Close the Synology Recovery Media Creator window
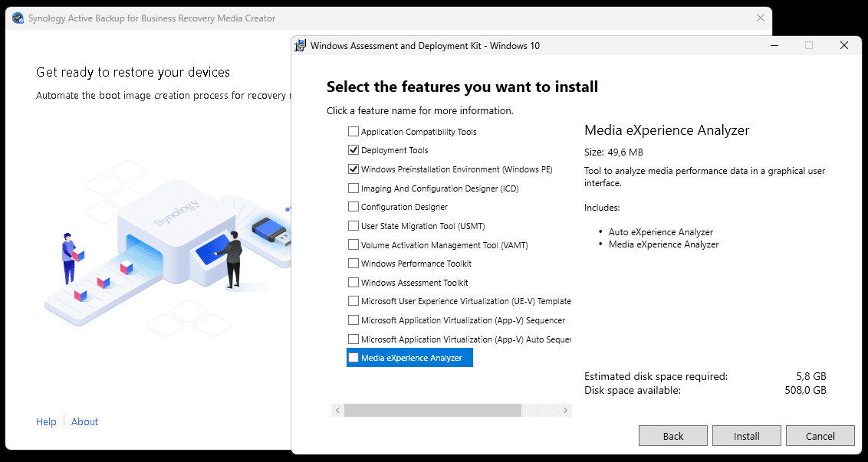Viewport: 868px width, 462px height. [x=760, y=18]
